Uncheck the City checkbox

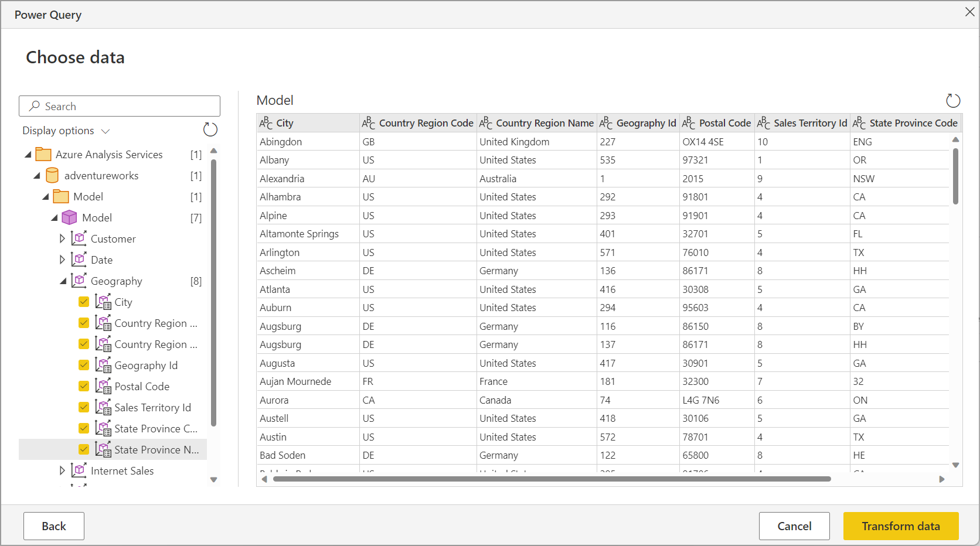tap(84, 302)
